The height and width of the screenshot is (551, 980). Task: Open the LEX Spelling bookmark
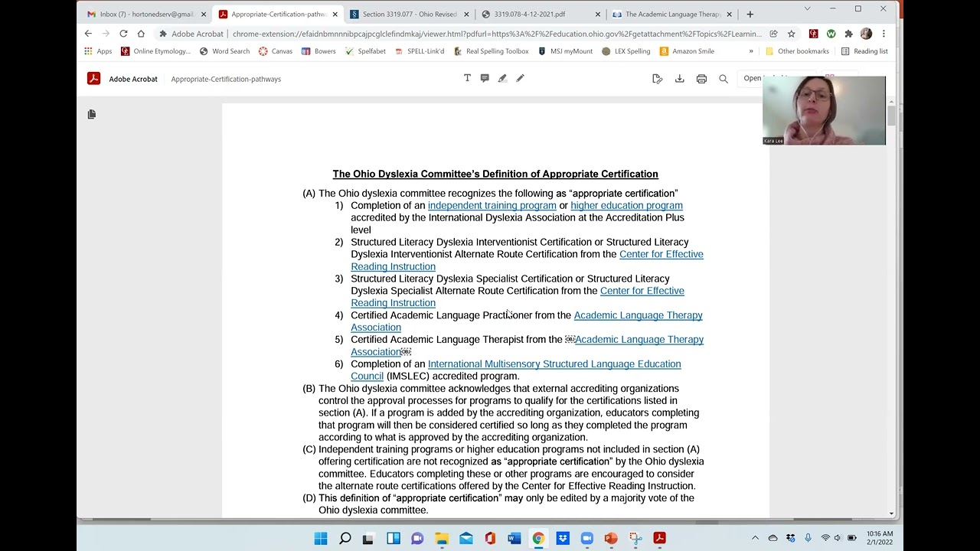(626, 51)
